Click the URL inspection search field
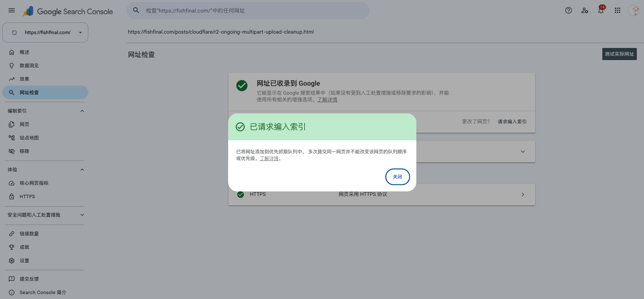This screenshot has width=644, height=299. 248,10
